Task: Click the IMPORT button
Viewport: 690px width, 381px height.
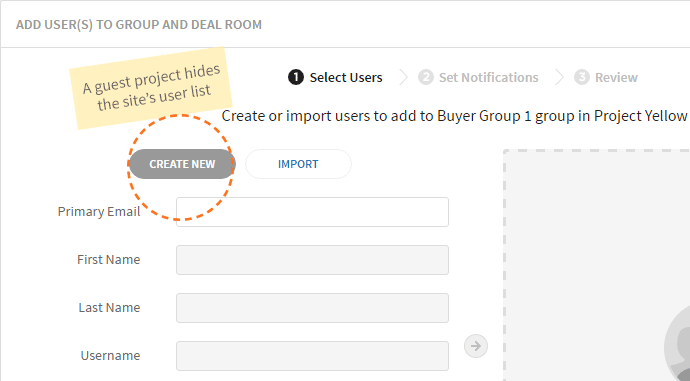Action: point(298,164)
